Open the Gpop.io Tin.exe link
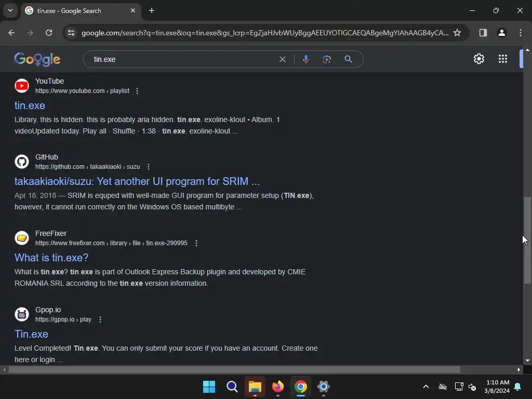Screen dimensions: 532x399 (x=31, y=334)
